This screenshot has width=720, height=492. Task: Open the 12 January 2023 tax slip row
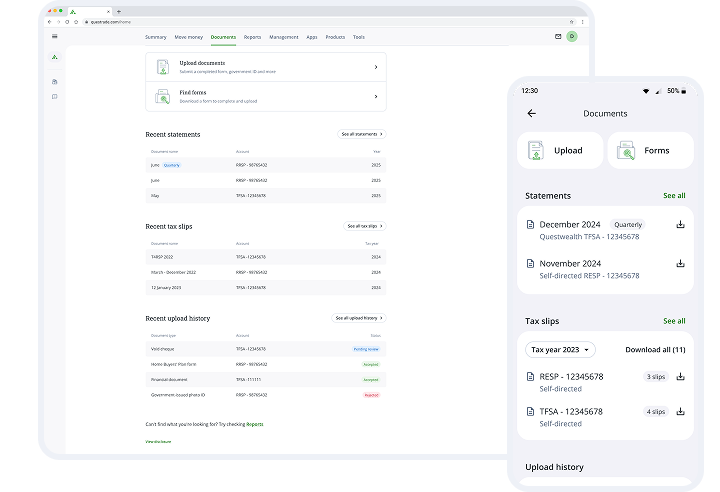[x=266, y=288]
